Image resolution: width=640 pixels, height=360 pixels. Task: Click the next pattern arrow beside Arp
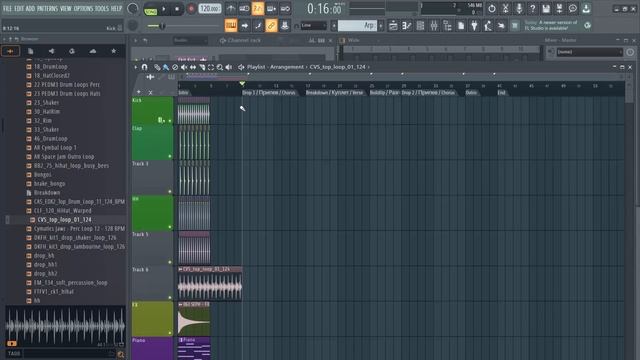pyautogui.click(x=381, y=26)
